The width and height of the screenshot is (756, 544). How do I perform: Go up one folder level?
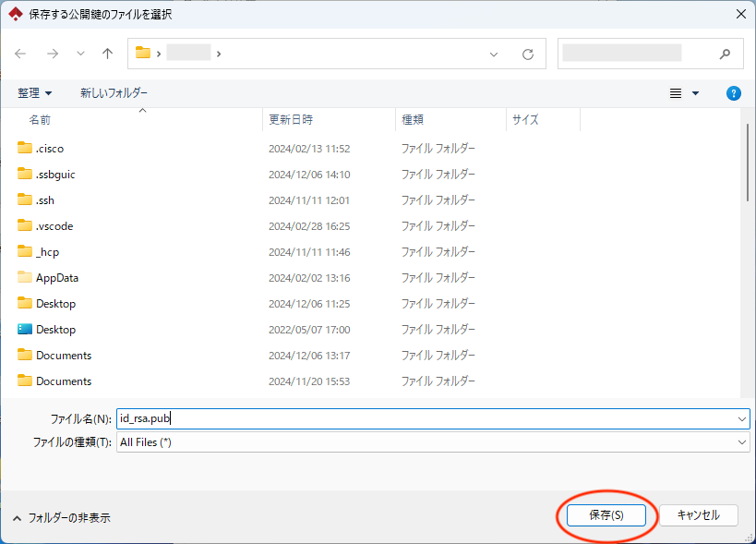click(107, 54)
